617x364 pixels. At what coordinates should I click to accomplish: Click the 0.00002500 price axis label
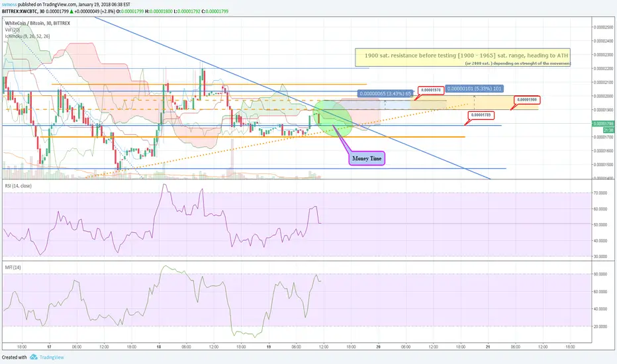(x=603, y=27)
